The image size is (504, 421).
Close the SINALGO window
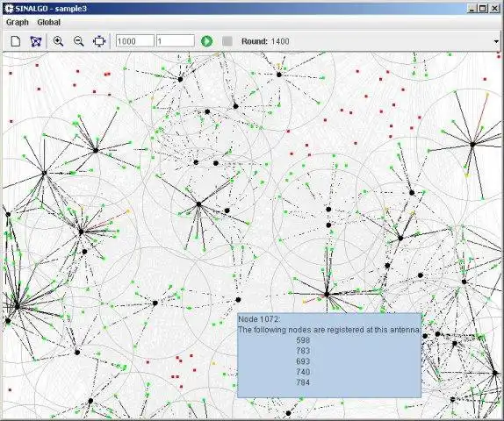pos(494,9)
